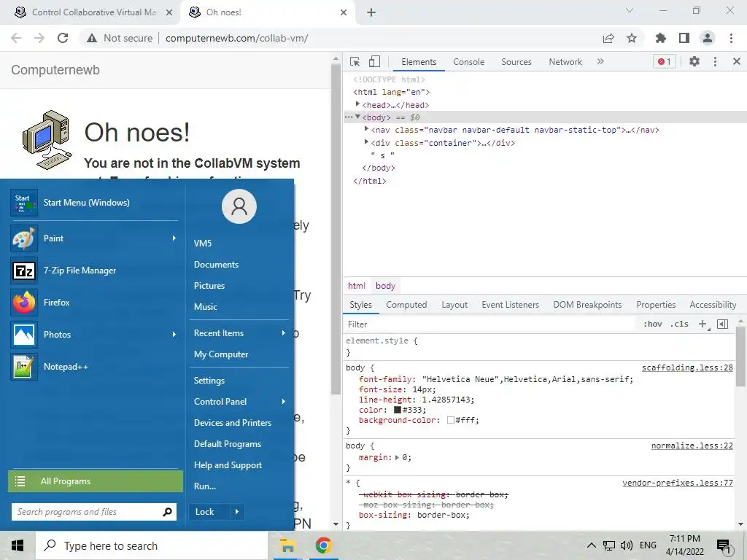Collapse the body element node
Screen dimensions: 747x560
(x=357, y=117)
